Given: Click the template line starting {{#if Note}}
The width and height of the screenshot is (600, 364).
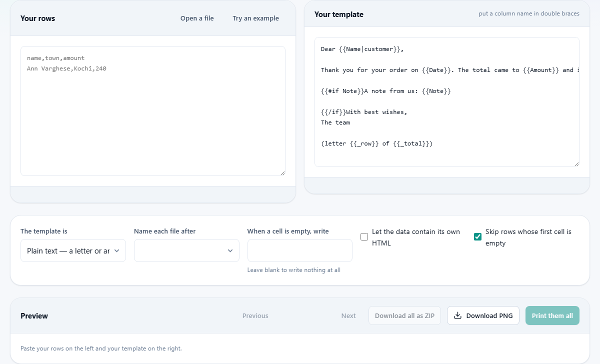Looking at the screenshot, I should pyautogui.click(x=386, y=91).
